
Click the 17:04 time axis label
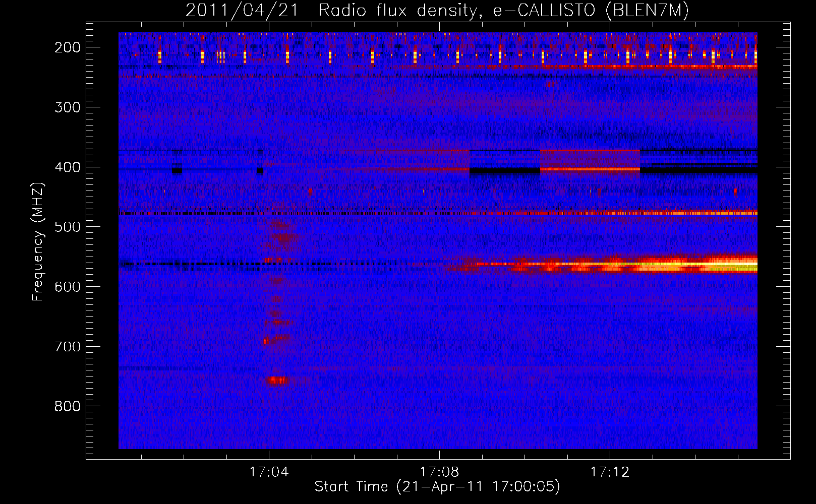269,472
